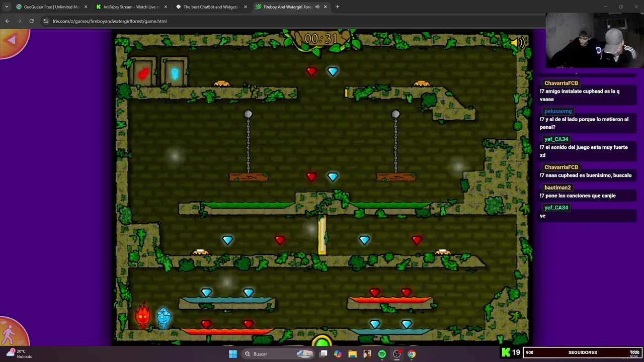Open the weather widget showing 20°C Nublado
The height and width of the screenshot is (362, 644).
click(20, 354)
